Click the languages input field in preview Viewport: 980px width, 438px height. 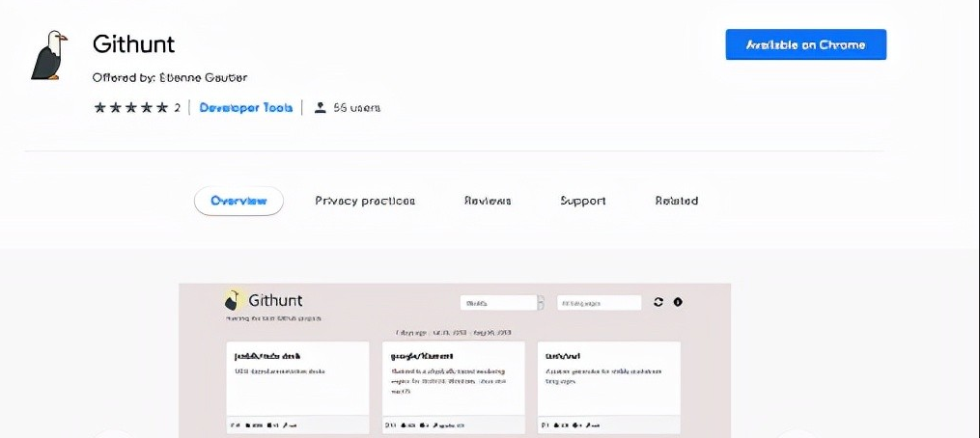(x=599, y=302)
